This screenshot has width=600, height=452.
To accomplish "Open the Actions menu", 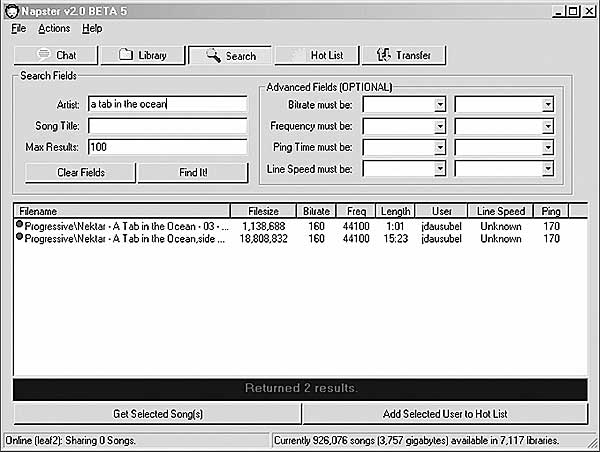I will click(x=54, y=28).
